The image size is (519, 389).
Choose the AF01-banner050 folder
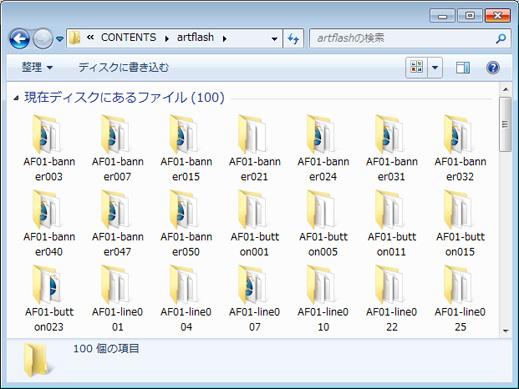tap(186, 223)
